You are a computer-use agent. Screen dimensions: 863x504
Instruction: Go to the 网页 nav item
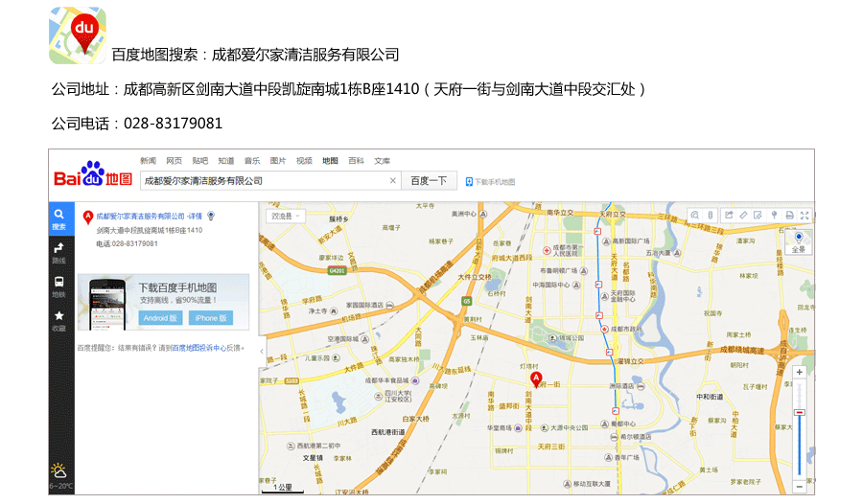[174, 161]
